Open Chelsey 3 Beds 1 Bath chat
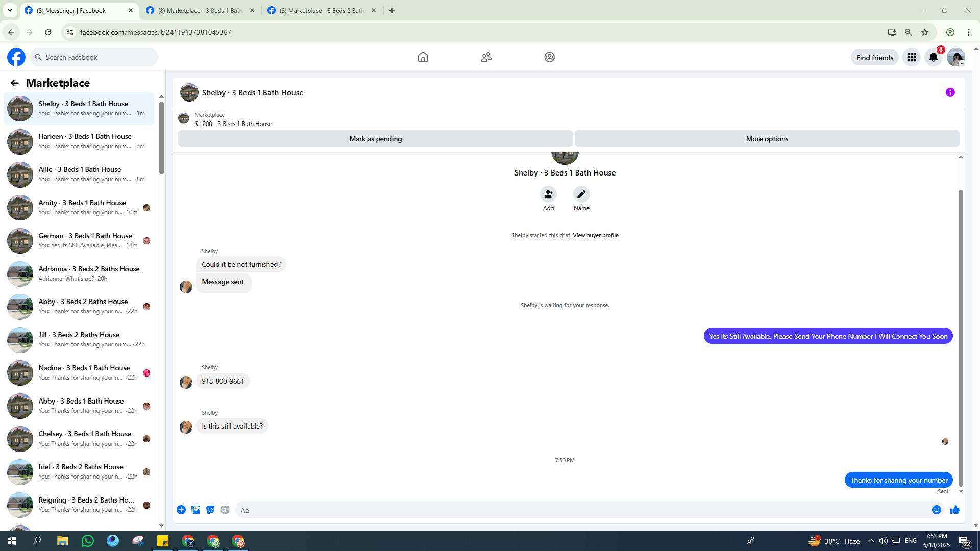The width and height of the screenshot is (980, 551). 79,439
